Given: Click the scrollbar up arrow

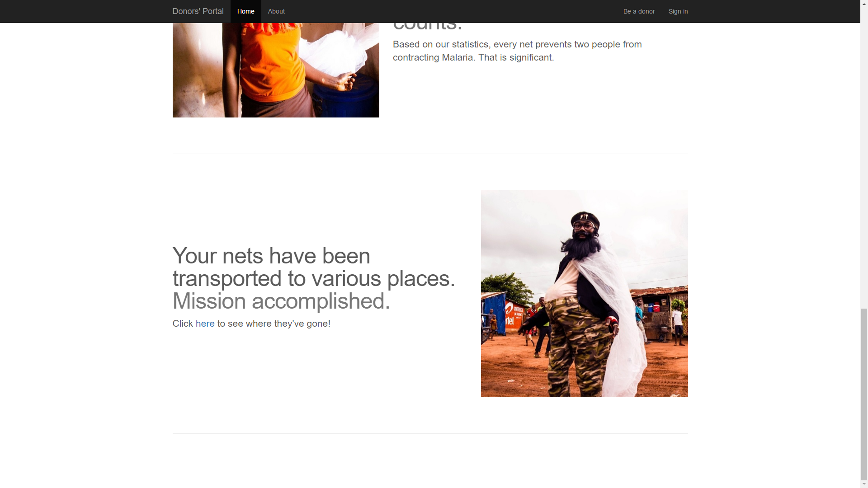Looking at the screenshot, I should (x=864, y=4).
